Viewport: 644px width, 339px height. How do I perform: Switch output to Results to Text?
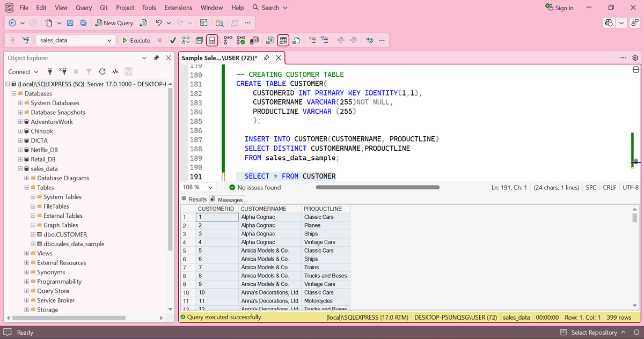(270, 40)
